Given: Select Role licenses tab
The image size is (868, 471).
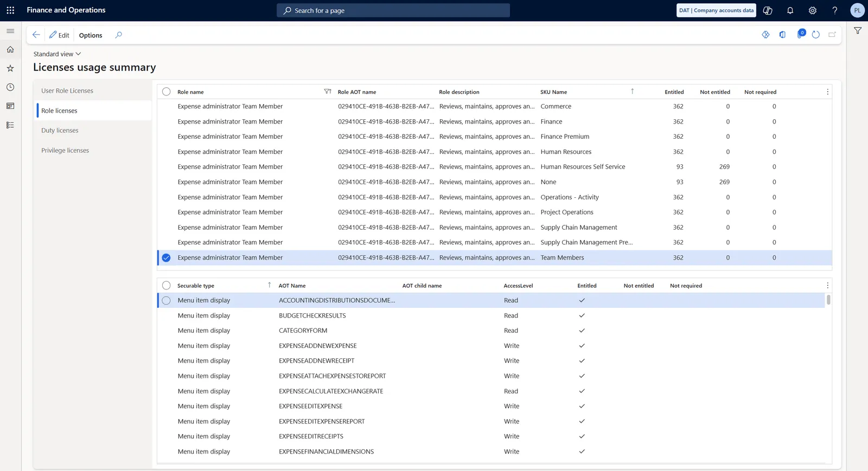Looking at the screenshot, I should 59,111.
